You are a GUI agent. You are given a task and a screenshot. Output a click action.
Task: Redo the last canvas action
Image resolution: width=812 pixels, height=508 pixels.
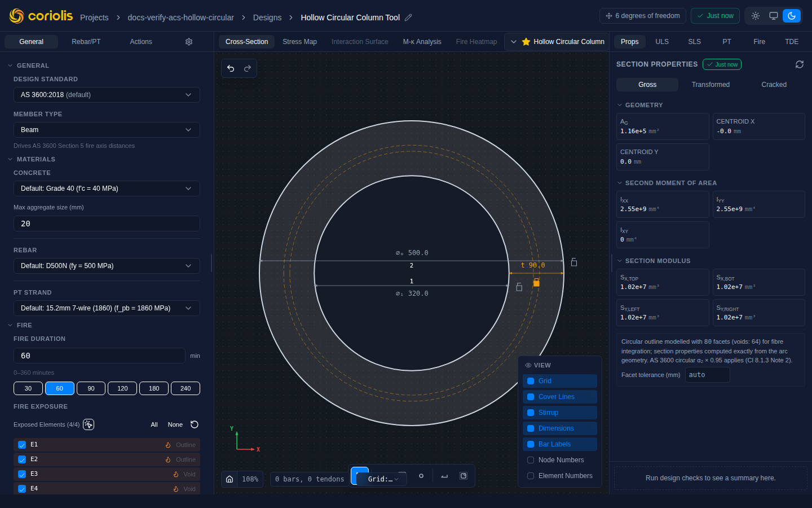click(x=248, y=68)
